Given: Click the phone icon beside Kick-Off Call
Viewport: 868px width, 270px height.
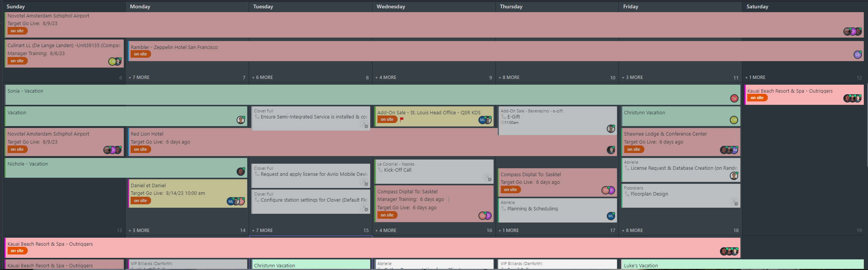Looking at the screenshot, I should click(380, 170).
